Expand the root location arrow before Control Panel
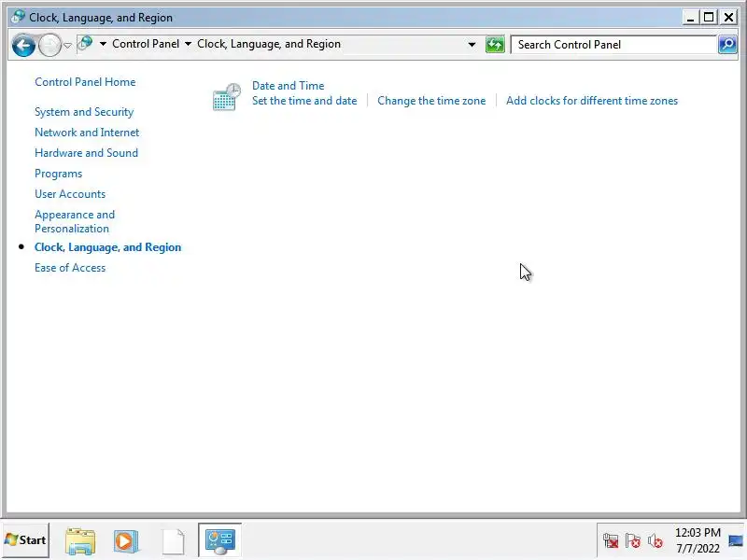Screen dimensions: 747x560 pyautogui.click(x=103, y=44)
